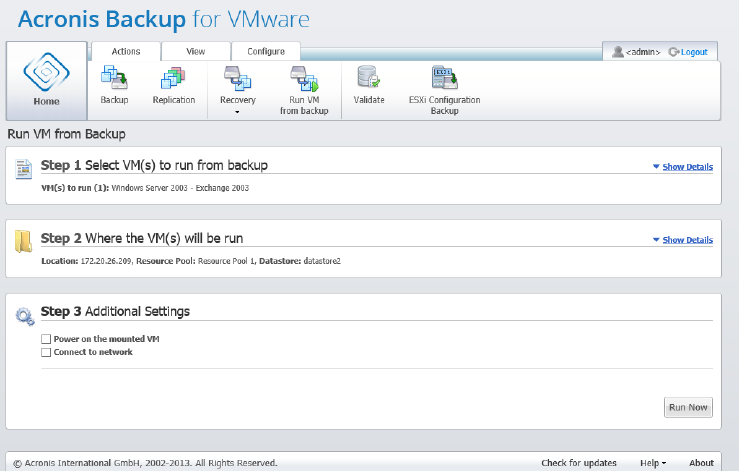
Task: Click the Recovery icon
Action: coord(237,77)
